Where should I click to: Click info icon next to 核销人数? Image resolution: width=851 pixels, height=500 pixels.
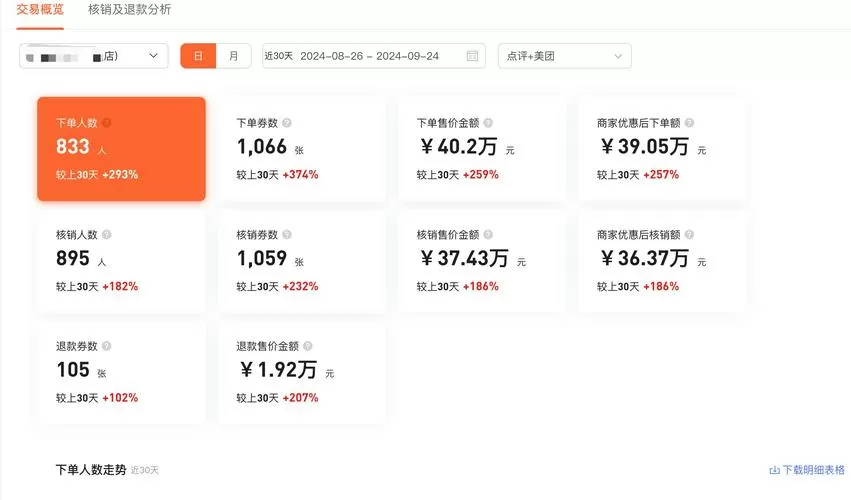pos(107,235)
